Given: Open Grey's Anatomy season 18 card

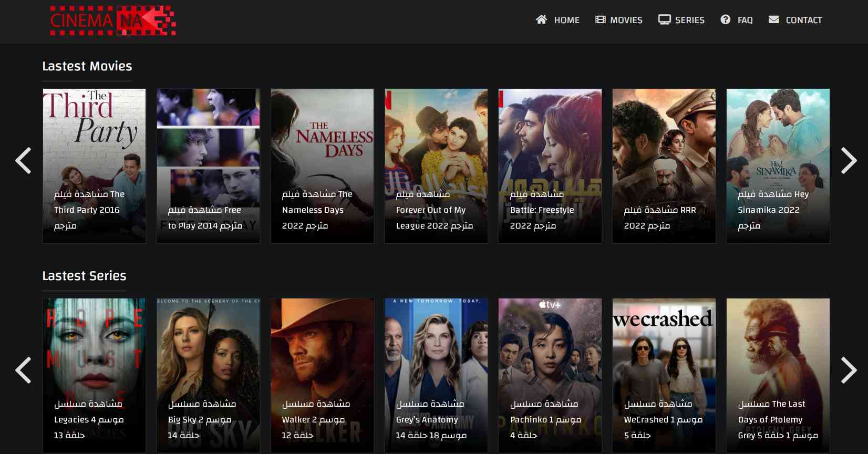Looking at the screenshot, I should 436,375.
